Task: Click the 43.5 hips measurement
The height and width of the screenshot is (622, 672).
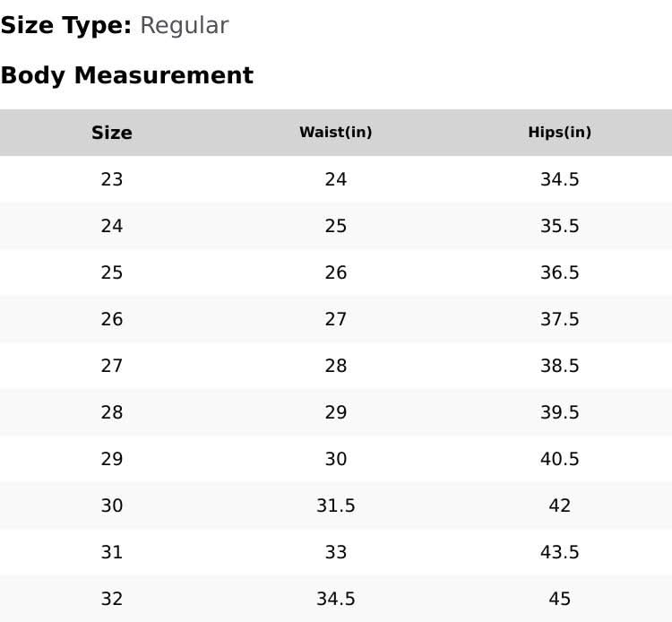Action: pos(559,552)
